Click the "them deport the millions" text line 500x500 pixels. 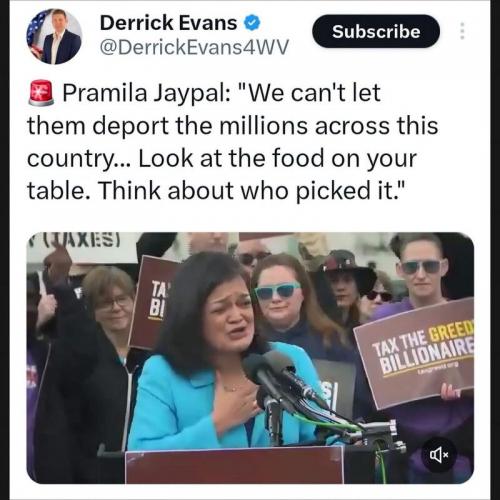point(167,126)
